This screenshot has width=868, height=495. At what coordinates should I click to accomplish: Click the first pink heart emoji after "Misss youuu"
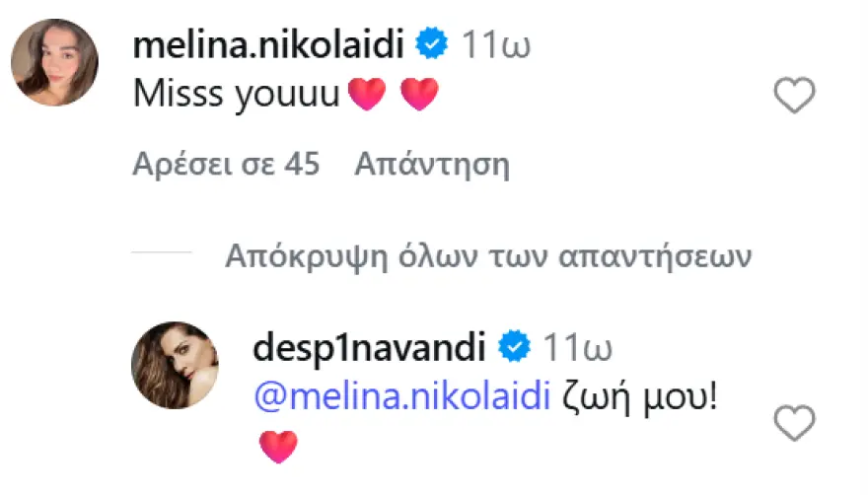367,97
